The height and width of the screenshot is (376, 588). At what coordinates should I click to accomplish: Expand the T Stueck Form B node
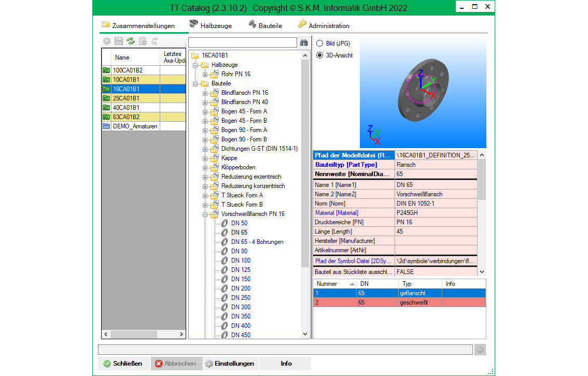(205, 205)
